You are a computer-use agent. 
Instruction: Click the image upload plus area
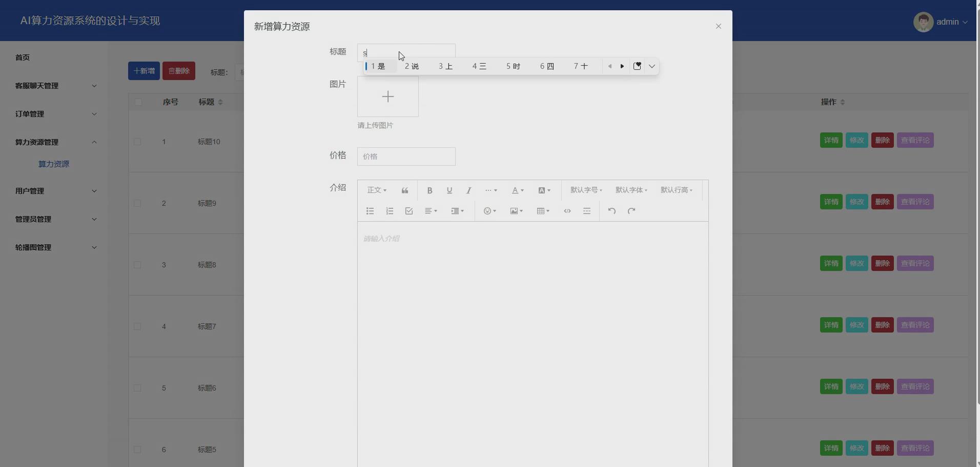tap(388, 96)
